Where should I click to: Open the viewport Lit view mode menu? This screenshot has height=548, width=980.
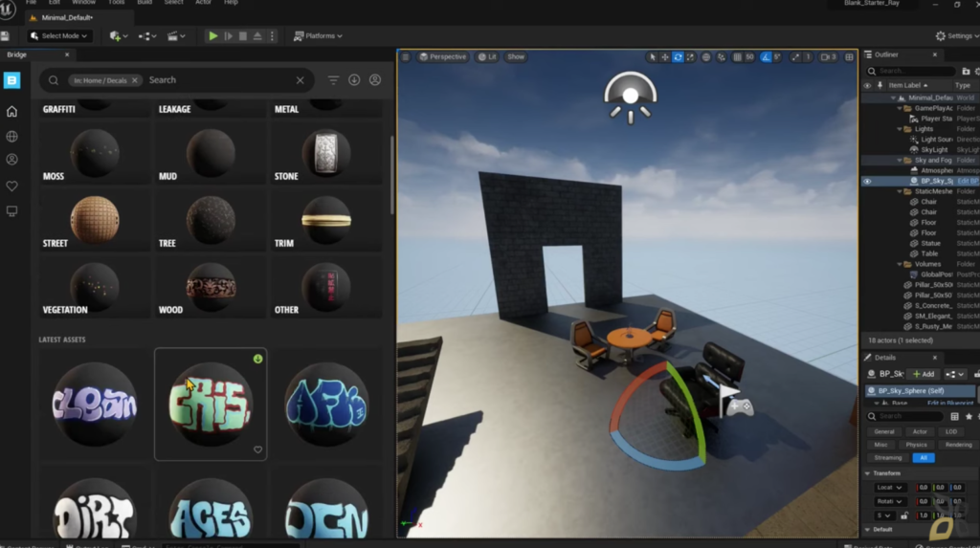[487, 56]
